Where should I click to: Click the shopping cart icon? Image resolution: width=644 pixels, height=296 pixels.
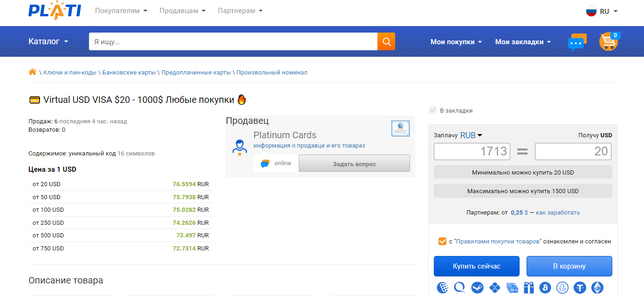tap(608, 42)
